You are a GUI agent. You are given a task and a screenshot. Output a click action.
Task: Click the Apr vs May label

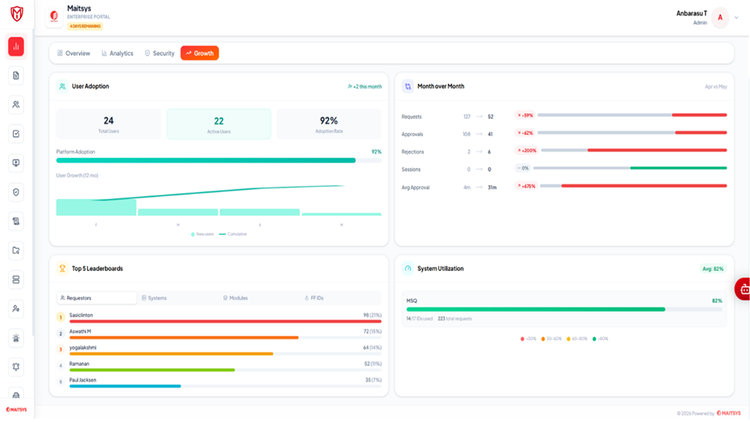716,87
